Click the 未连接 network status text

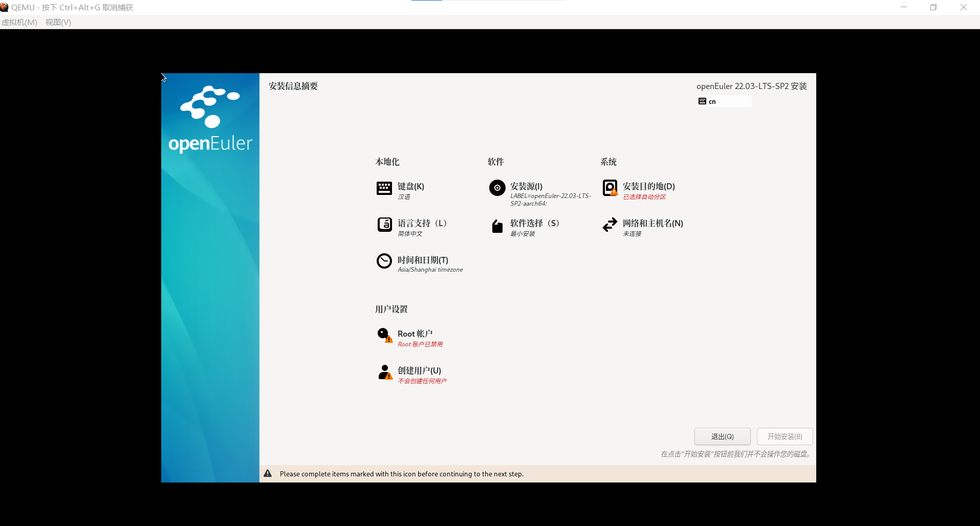(632, 234)
